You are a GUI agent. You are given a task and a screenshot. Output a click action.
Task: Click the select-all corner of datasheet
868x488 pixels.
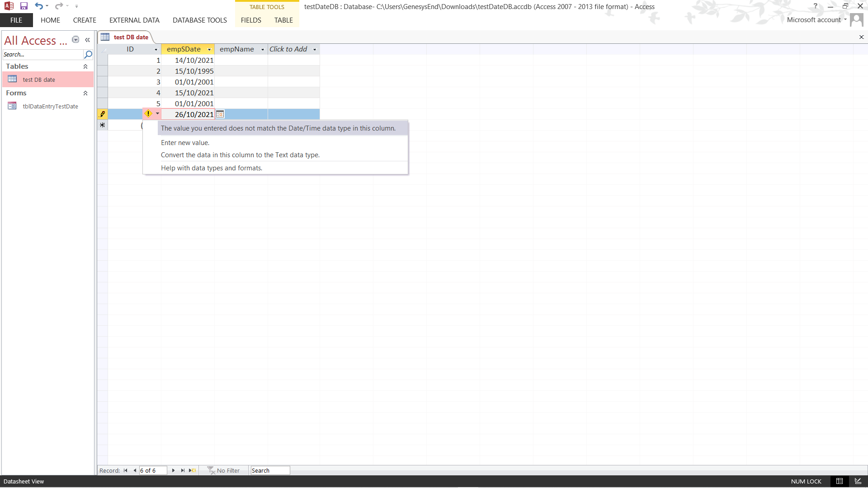(x=103, y=49)
